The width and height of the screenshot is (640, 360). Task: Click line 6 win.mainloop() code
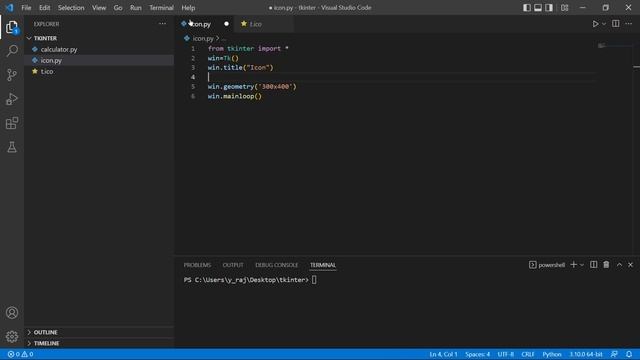point(234,96)
